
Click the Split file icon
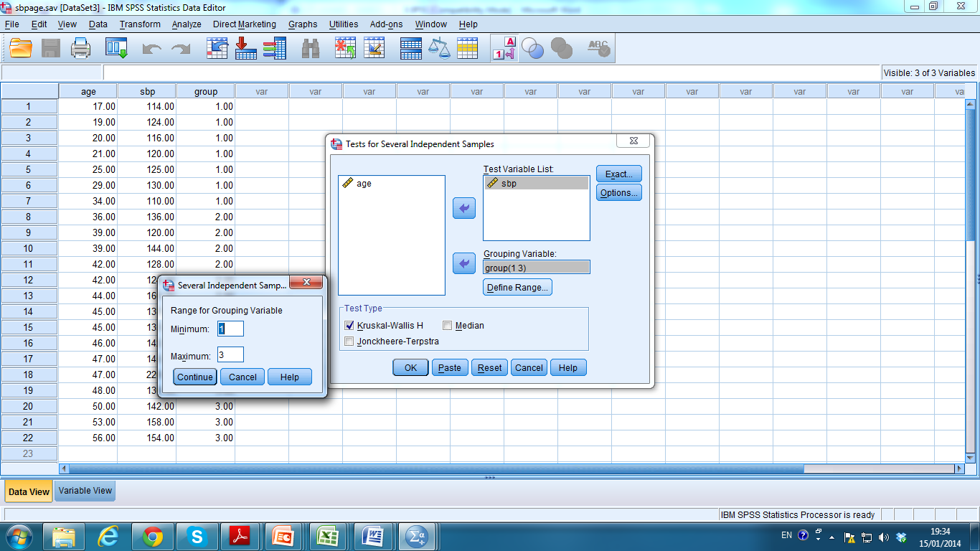411,48
